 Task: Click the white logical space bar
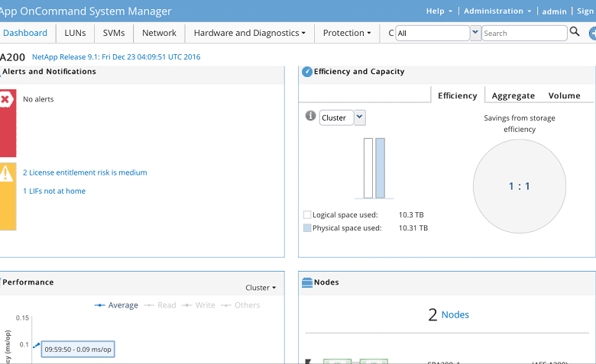[x=368, y=168]
